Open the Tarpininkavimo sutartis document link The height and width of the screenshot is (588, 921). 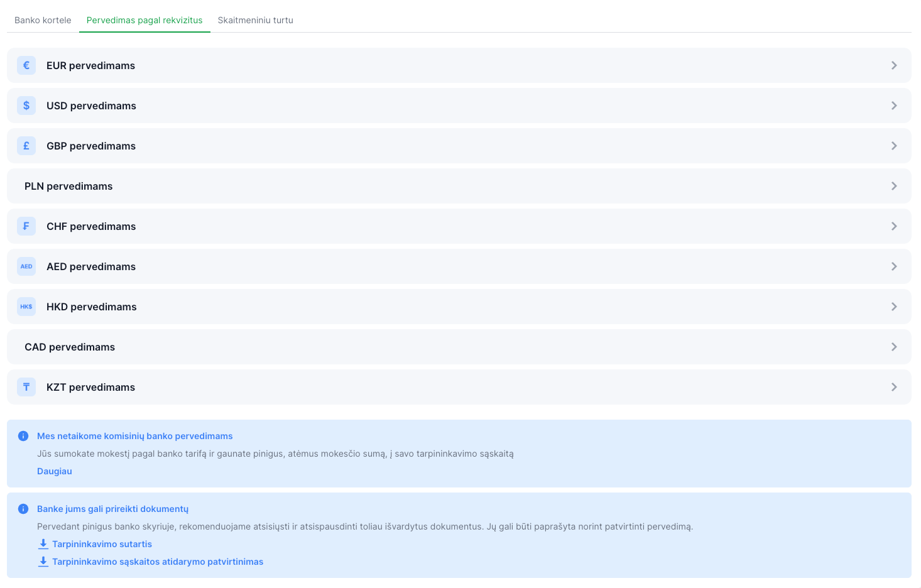(x=102, y=544)
